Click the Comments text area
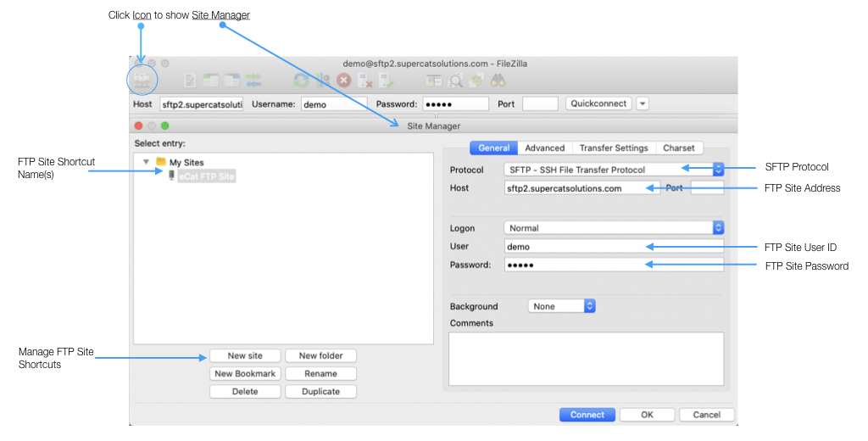The image size is (868, 441). point(587,359)
